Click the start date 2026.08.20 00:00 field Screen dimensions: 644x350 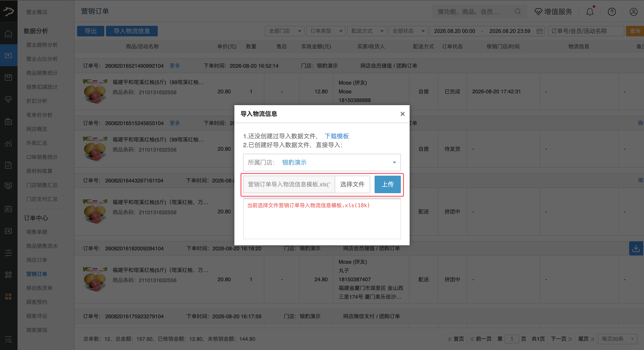[455, 31]
